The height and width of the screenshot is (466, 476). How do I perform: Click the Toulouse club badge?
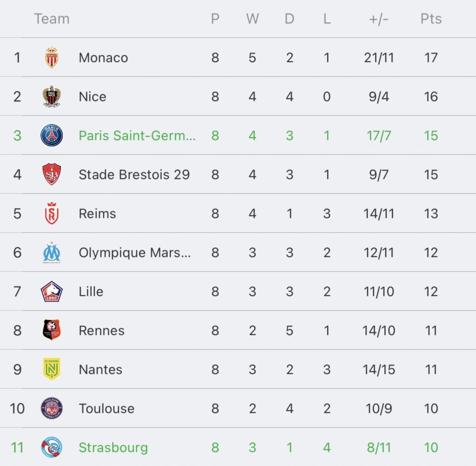pos(52,408)
